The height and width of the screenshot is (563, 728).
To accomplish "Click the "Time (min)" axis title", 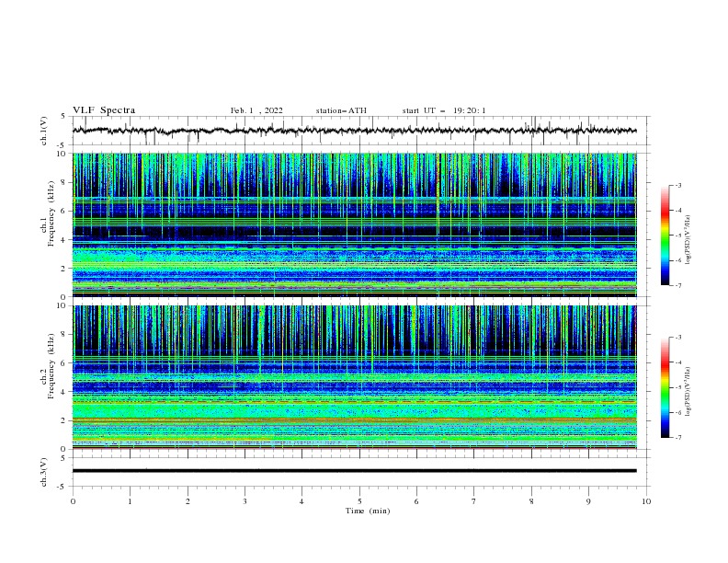I will click(x=368, y=511).
